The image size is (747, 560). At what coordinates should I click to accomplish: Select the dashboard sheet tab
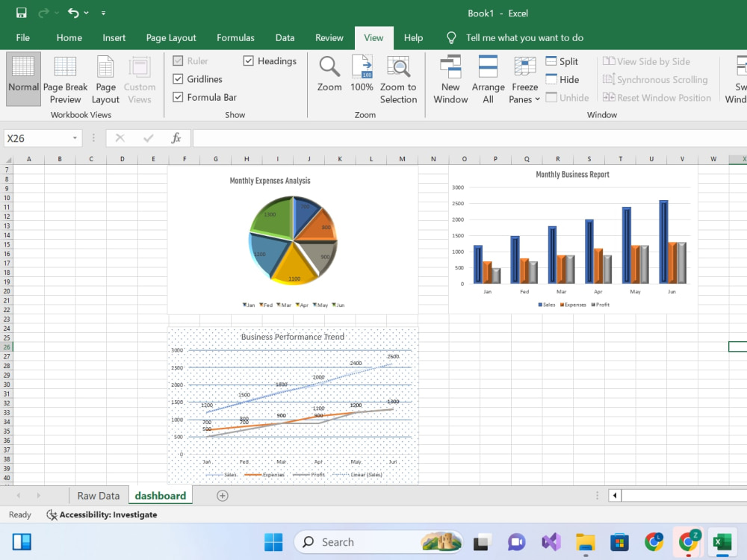[160, 496]
